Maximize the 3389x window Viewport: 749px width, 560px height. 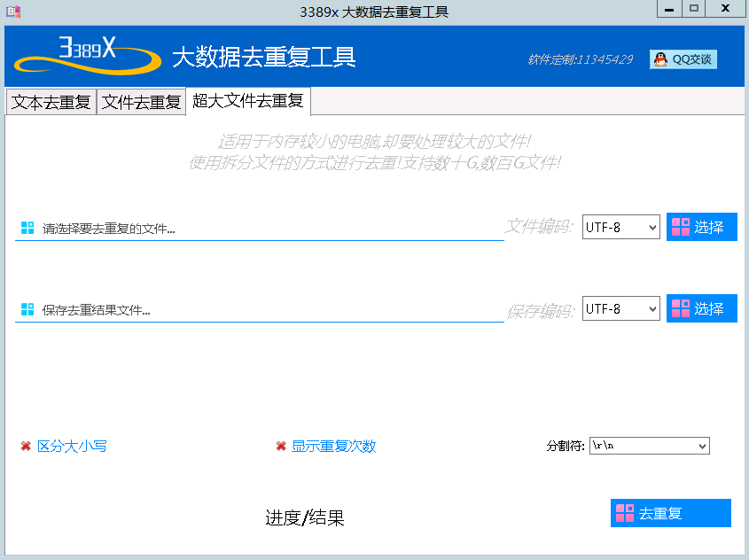point(693,9)
